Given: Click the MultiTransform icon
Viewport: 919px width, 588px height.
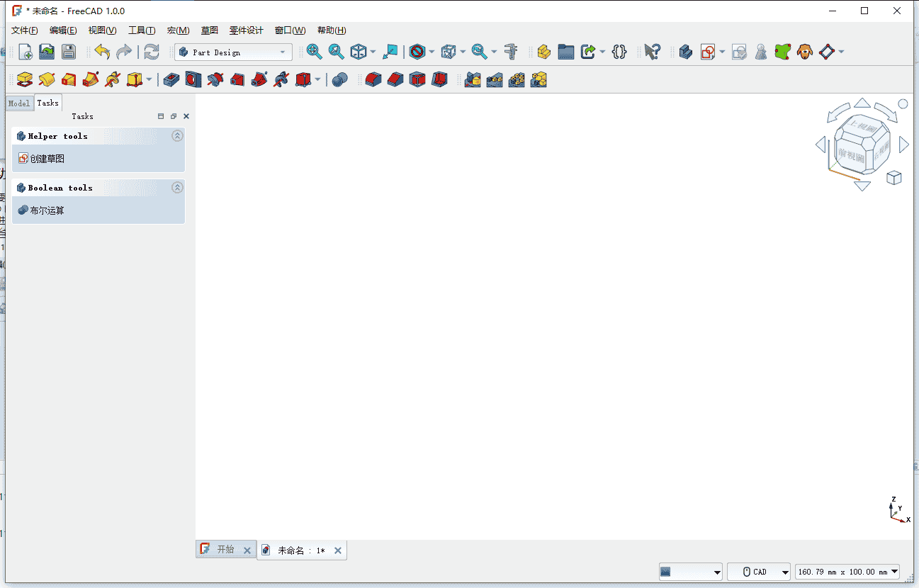Looking at the screenshot, I should 539,80.
